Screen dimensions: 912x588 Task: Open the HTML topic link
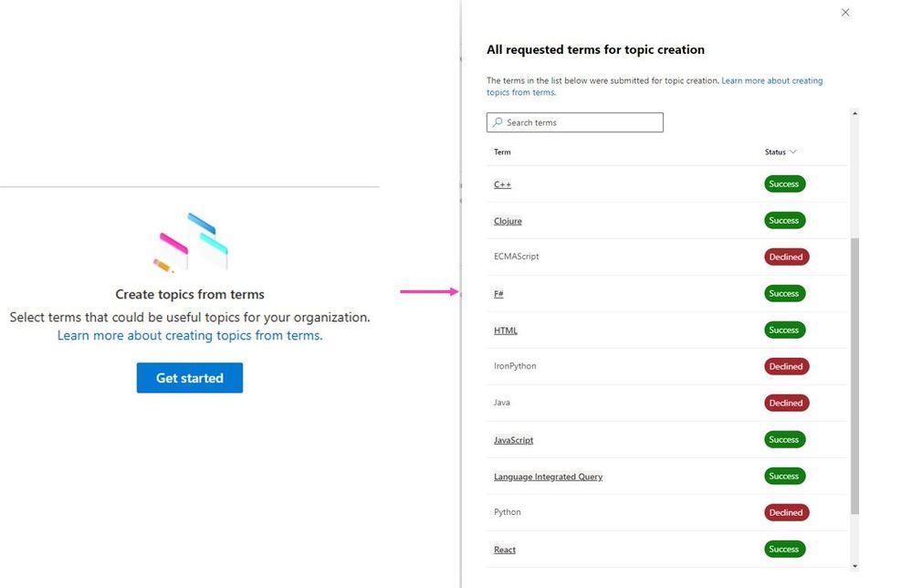[506, 331]
